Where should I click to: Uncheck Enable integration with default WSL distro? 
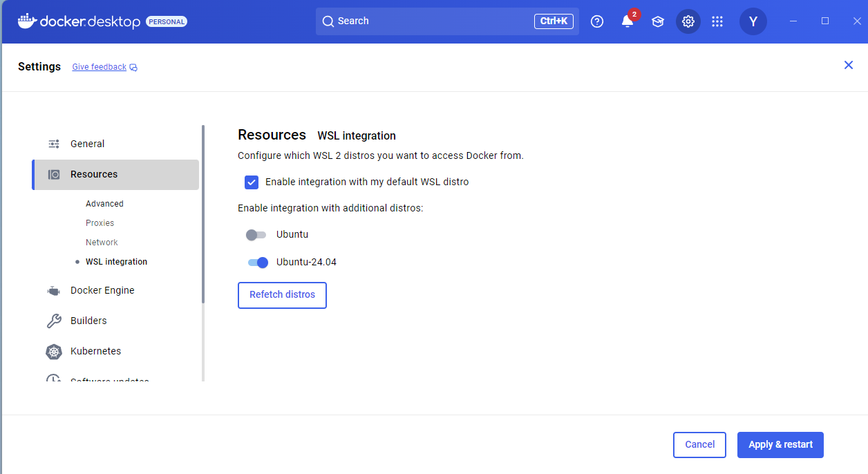coord(252,182)
